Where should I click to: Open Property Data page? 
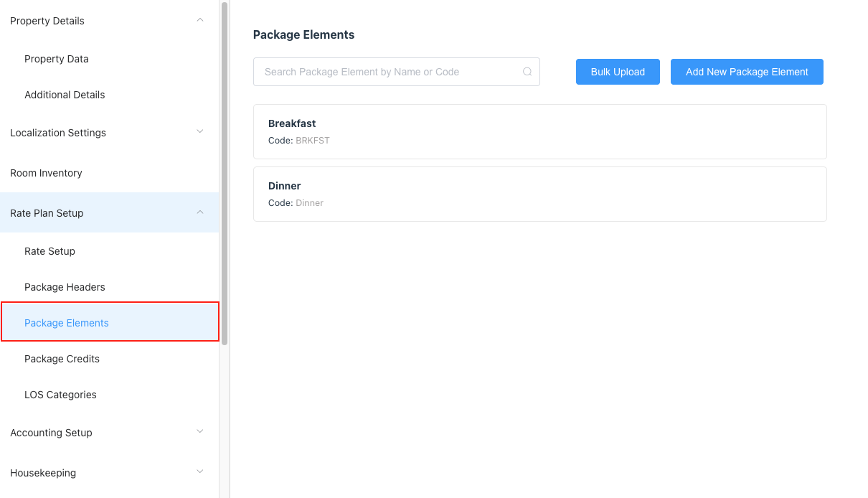coord(57,59)
